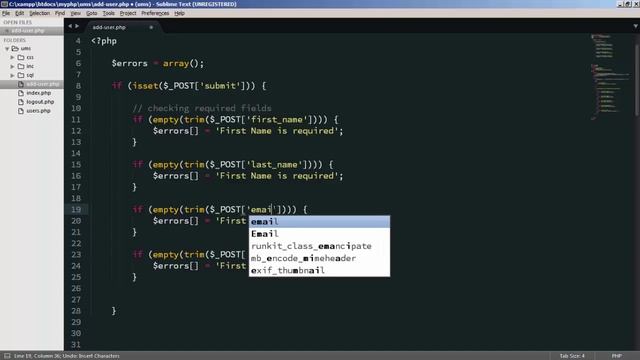Choose 'email' autocomplete suggestion
Screen dimensions: 640x360
[x=319, y=222]
